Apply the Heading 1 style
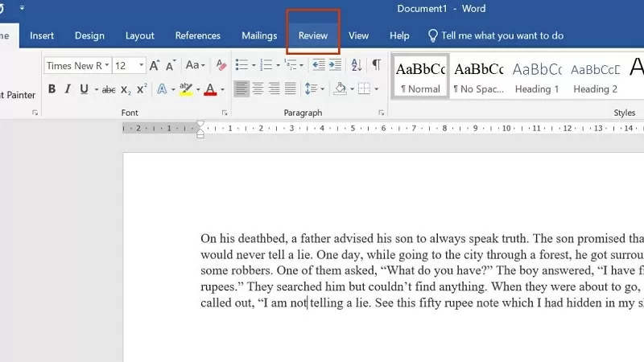Screen dimensions: 644x362 [537, 77]
